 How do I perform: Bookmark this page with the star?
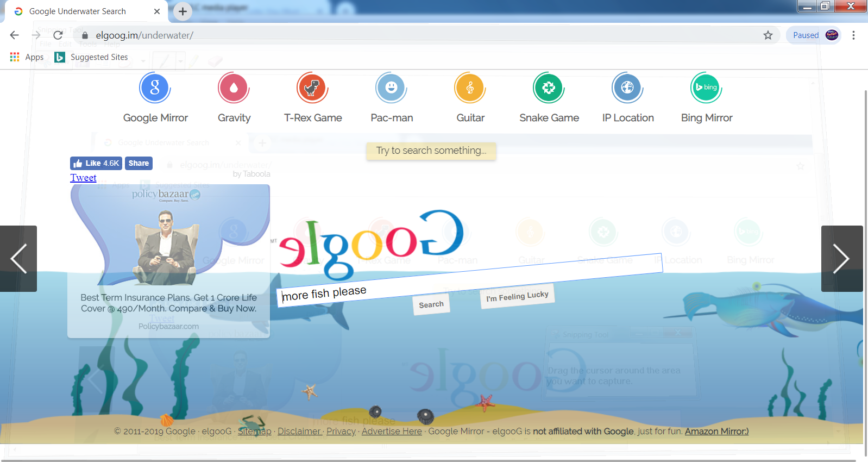[x=768, y=35]
